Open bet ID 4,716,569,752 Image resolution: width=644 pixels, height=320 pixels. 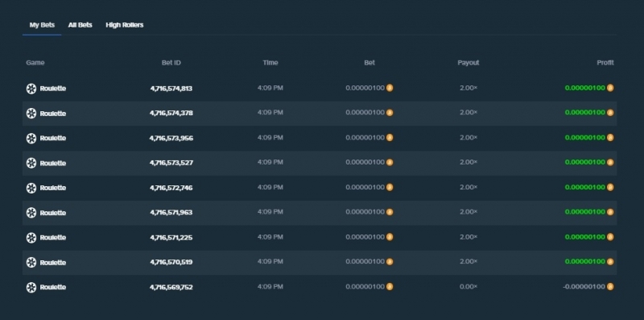tap(171, 287)
